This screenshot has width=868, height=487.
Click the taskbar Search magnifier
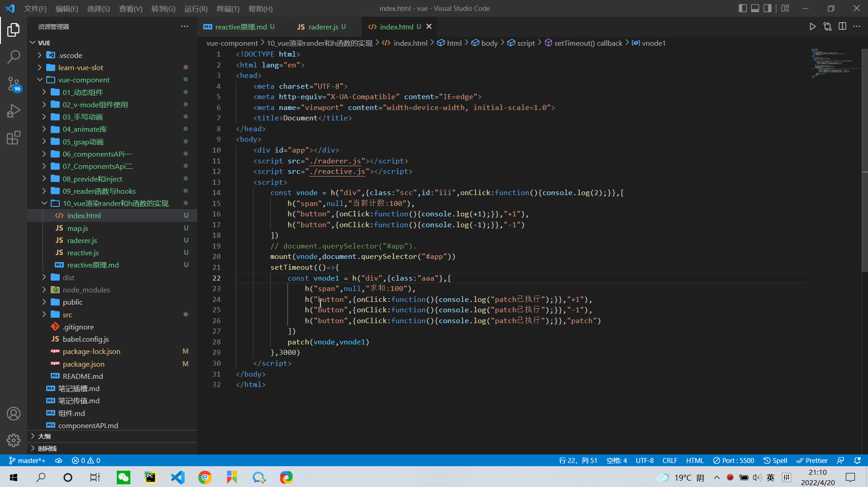(41, 477)
